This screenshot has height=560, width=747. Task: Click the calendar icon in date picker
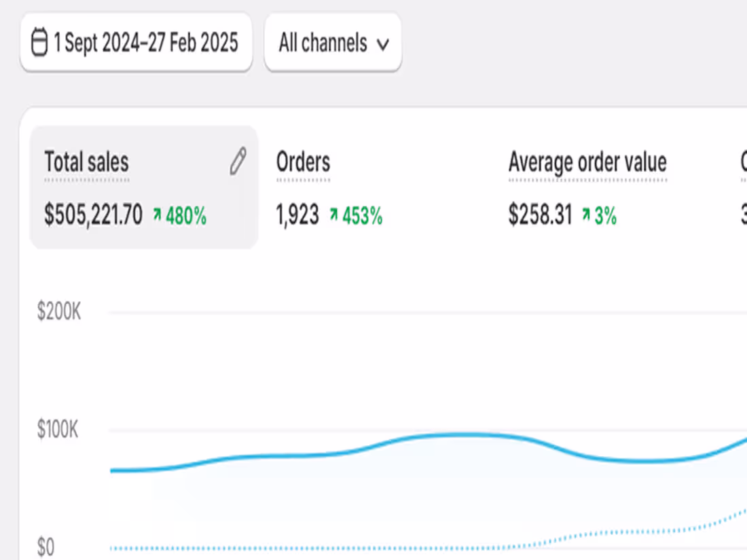point(39,43)
